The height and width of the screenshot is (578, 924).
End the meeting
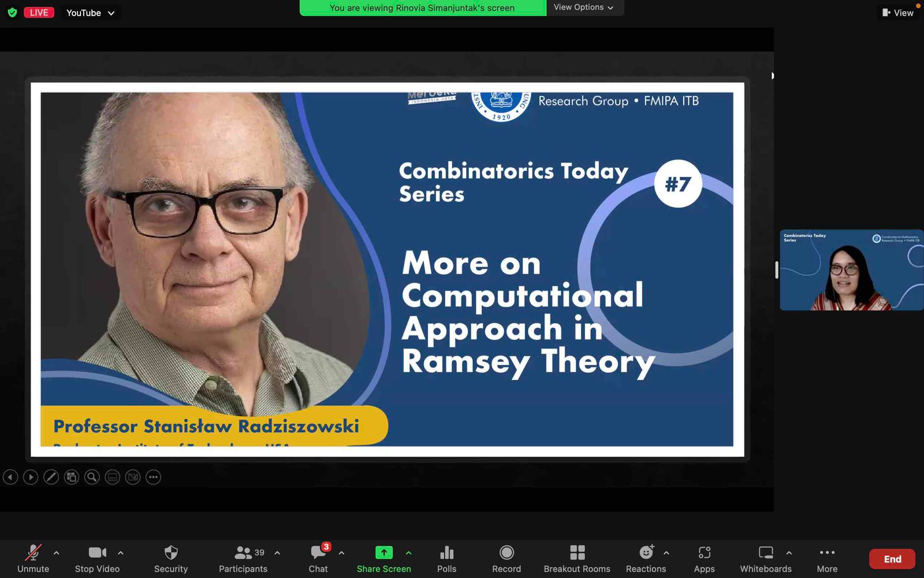point(892,559)
